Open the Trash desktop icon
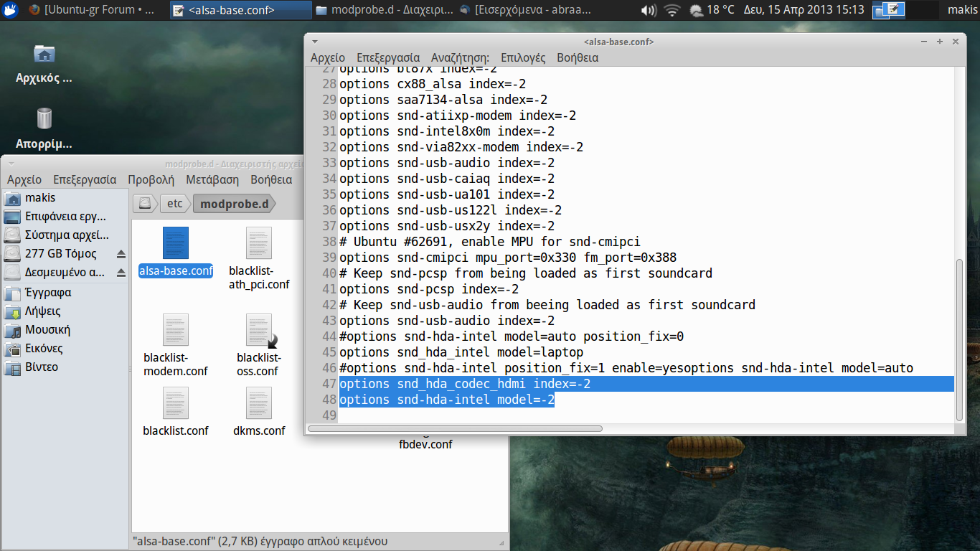This screenshot has width=980, height=551. pyautogui.click(x=44, y=118)
